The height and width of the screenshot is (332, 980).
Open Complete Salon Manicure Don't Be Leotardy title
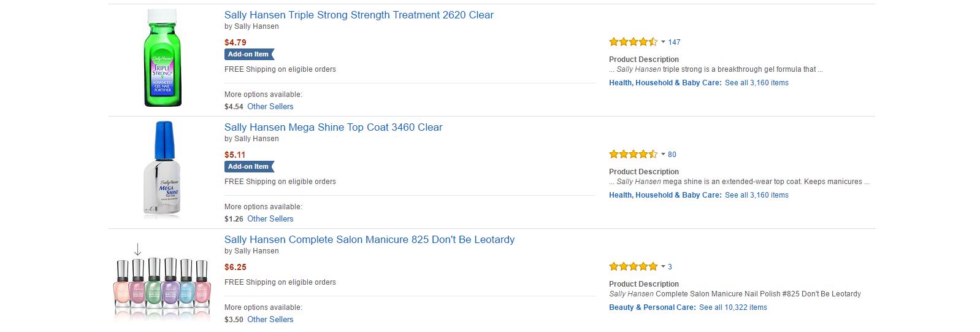[369, 240]
